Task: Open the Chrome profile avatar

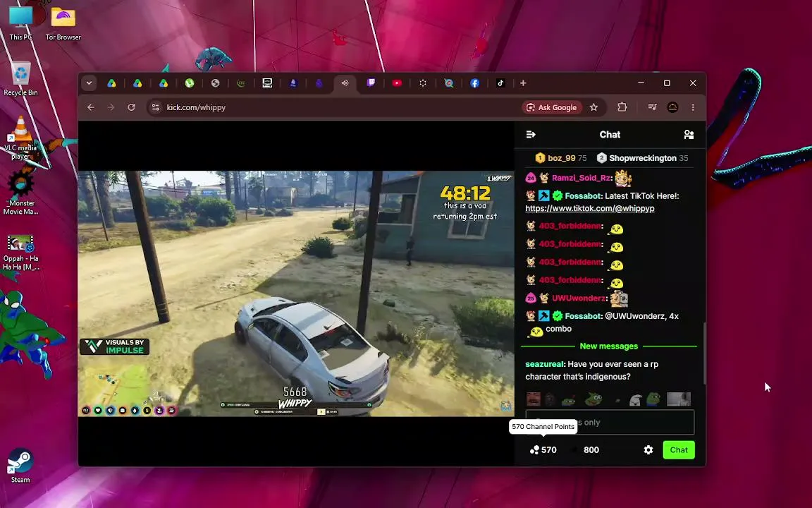Action: (x=672, y=107)
